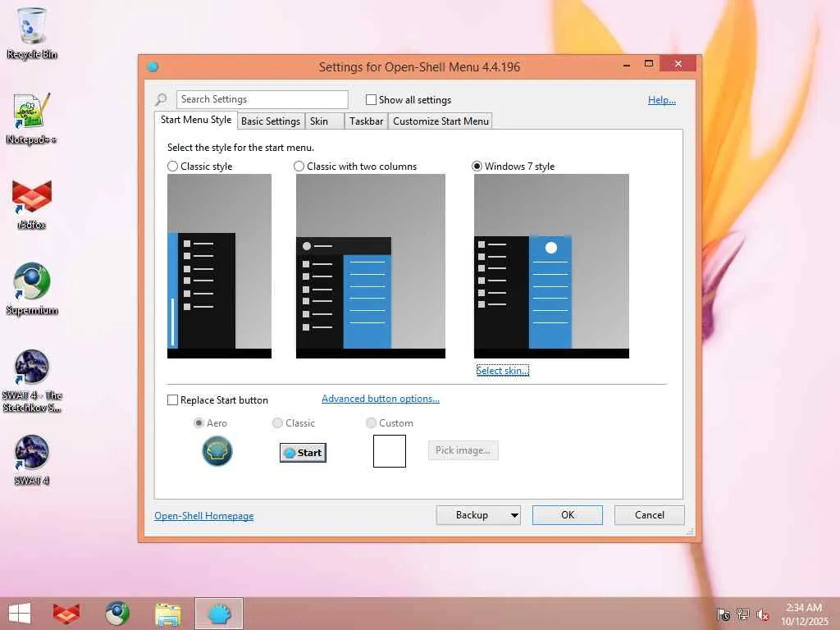Click the Select skin link

tap(503, 370)
